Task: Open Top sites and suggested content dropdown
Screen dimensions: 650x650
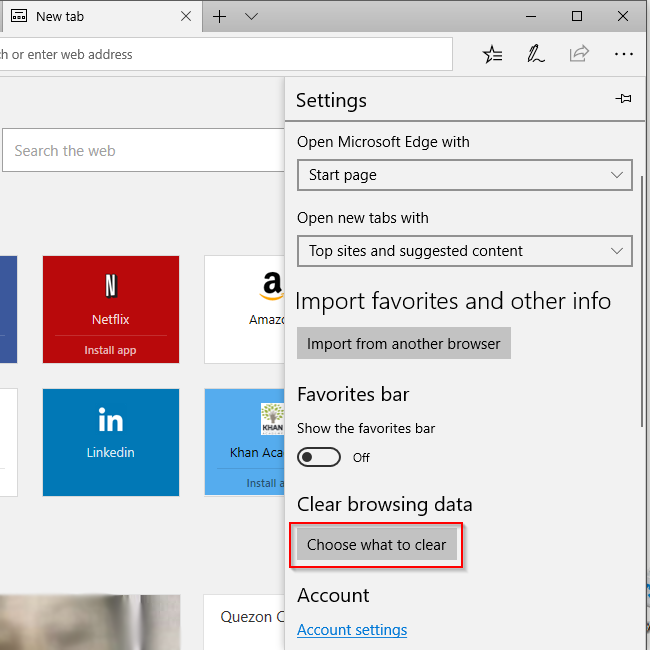Action: pos(465,251)
